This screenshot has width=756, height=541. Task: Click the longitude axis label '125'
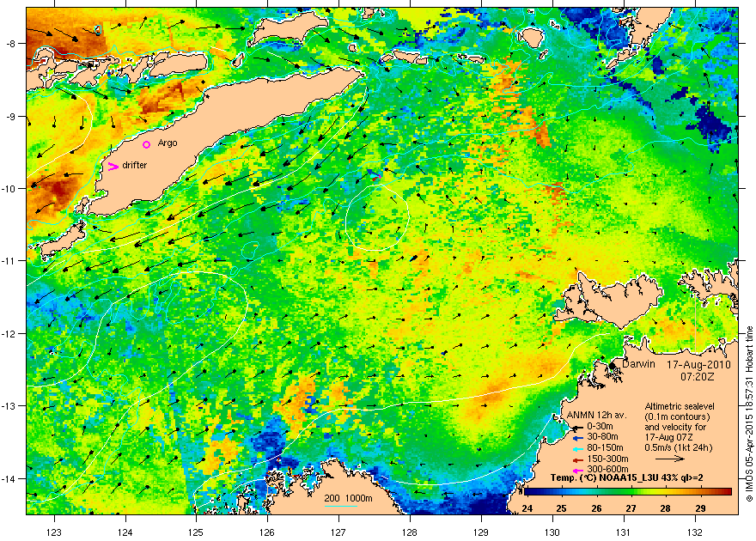(x=196, y=532)
